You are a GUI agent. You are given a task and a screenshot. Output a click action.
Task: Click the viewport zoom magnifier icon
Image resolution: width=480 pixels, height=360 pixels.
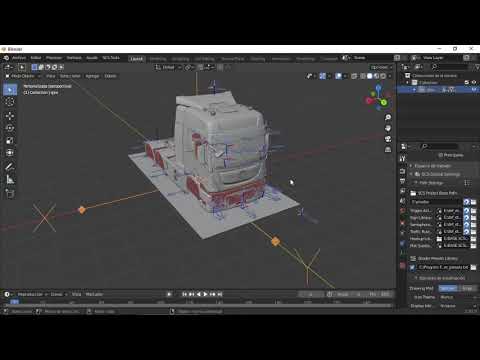[x=388, y=117]
